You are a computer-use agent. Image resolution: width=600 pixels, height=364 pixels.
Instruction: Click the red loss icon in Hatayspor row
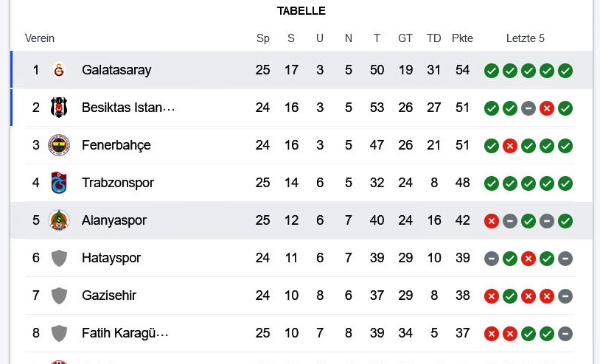pos(528,259)
